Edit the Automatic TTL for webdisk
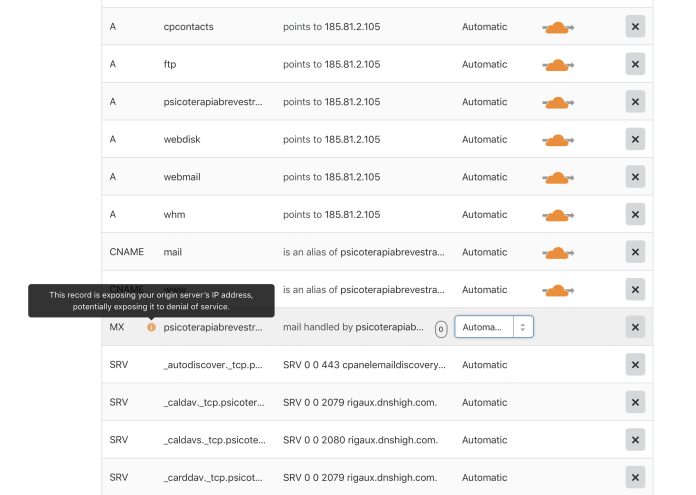 coord(484,139)
